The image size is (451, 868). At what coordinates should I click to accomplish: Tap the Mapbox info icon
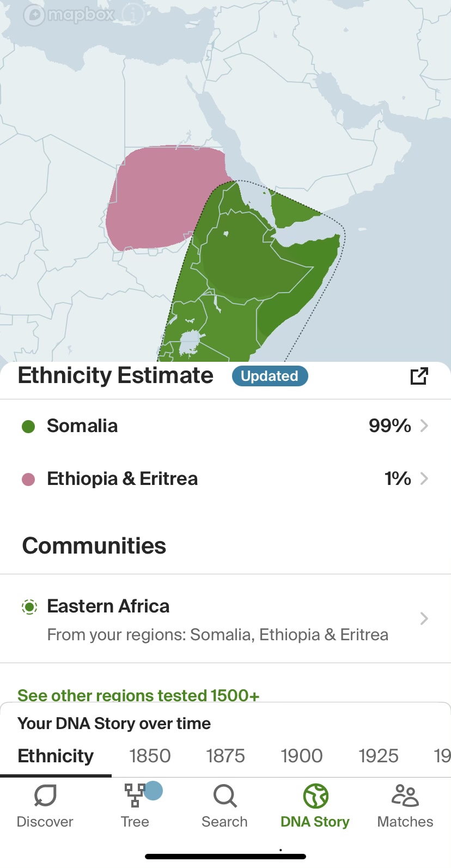pos(132,15)
